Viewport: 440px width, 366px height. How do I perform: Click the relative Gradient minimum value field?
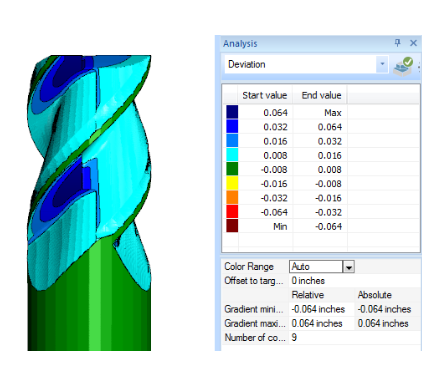321,309
